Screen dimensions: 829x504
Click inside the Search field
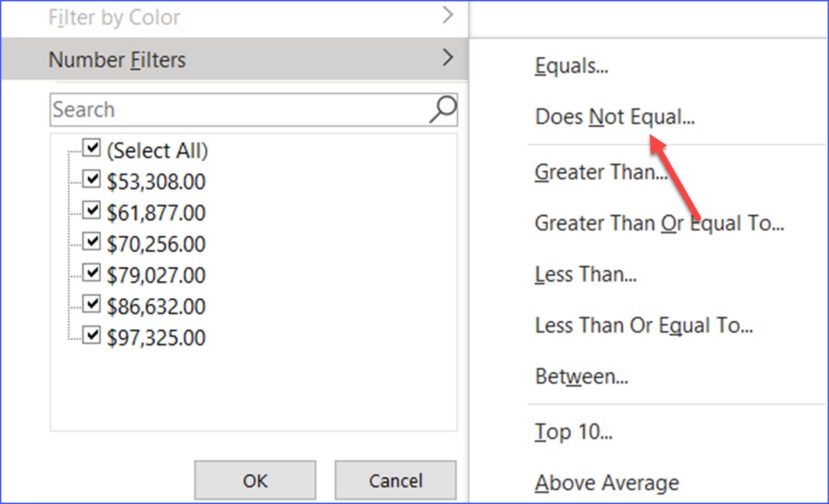pos(207,109)
